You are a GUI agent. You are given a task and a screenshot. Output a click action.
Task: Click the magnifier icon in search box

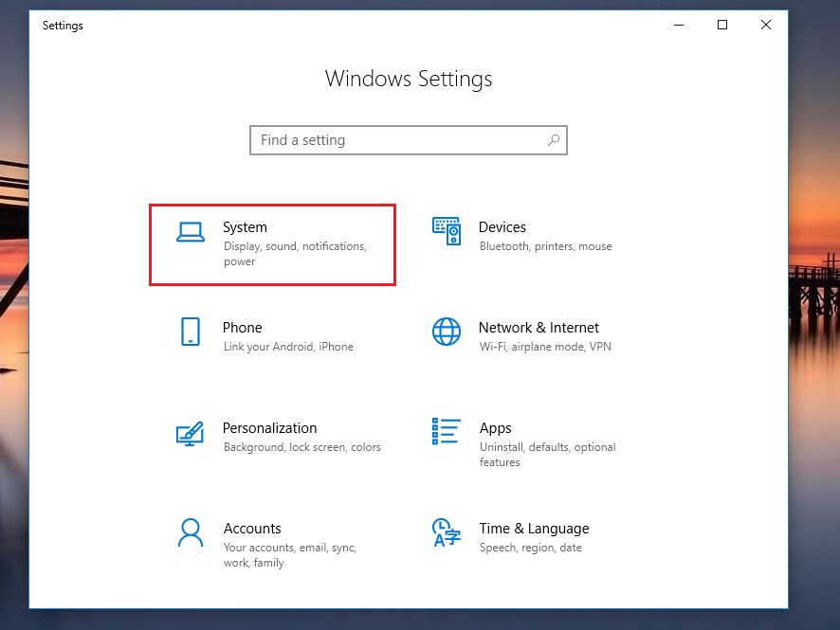(554, 140)
